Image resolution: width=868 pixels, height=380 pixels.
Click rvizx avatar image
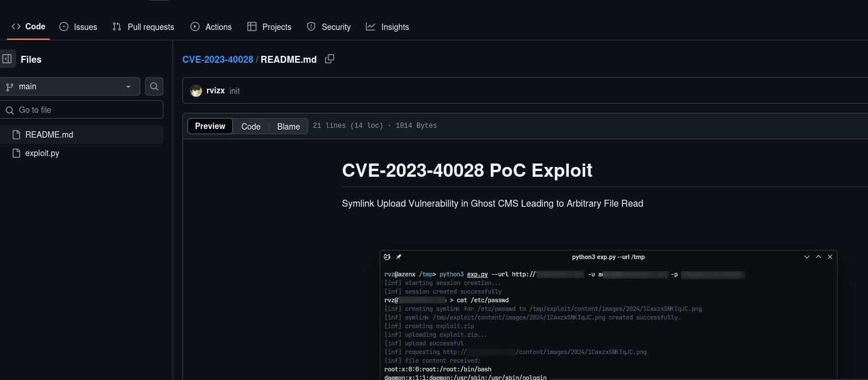pos(196,91)
